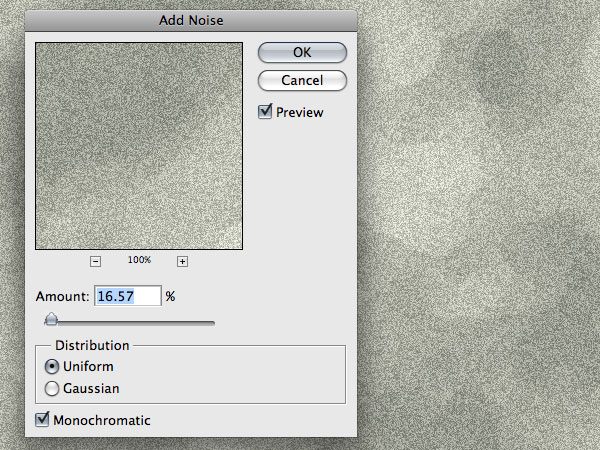Toggle the Monochromatic checkbox

[42, 419]
